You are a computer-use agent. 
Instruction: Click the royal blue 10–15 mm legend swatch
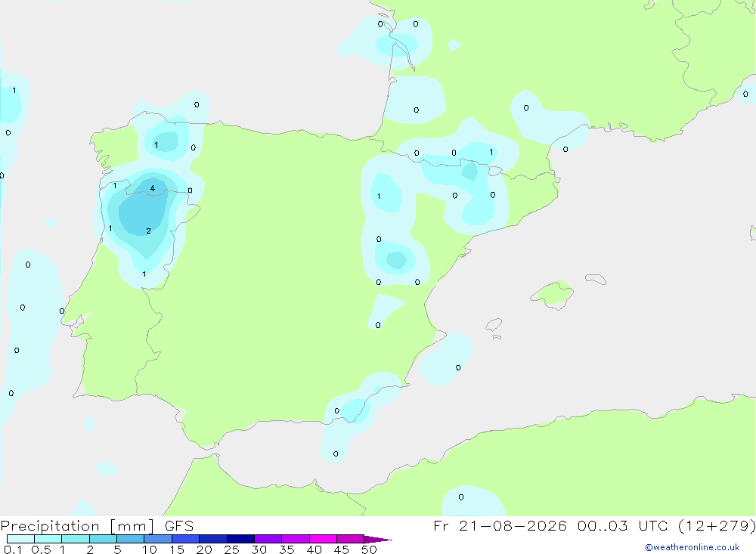click(x=158, y=539)
